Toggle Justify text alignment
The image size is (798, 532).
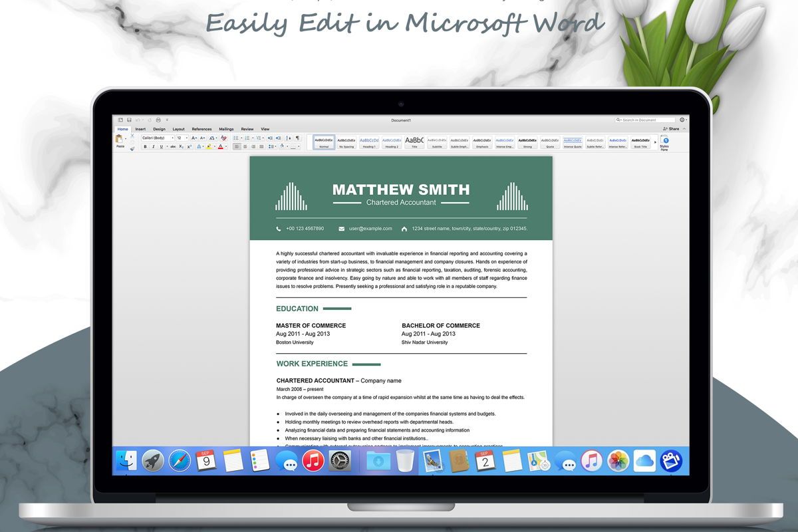click(x=261, y=146)
